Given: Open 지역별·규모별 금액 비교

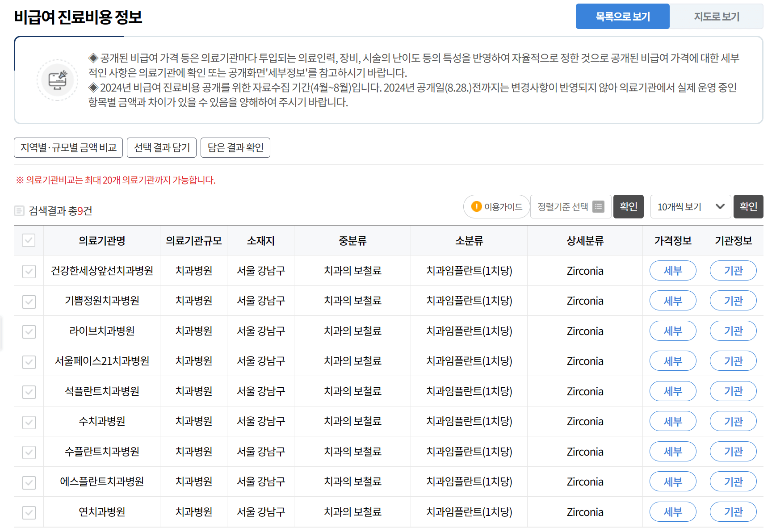Looking at the screenshot, I should pos(68,147).
